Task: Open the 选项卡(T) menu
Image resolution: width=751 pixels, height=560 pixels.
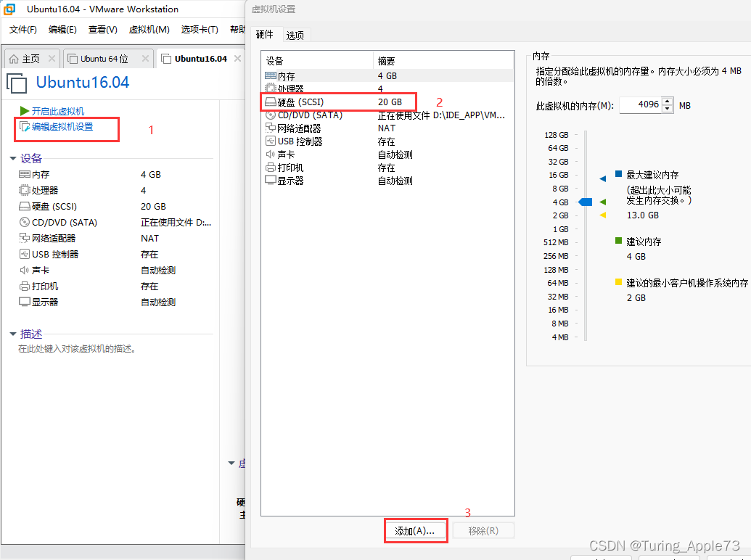Action: [200, 30]
